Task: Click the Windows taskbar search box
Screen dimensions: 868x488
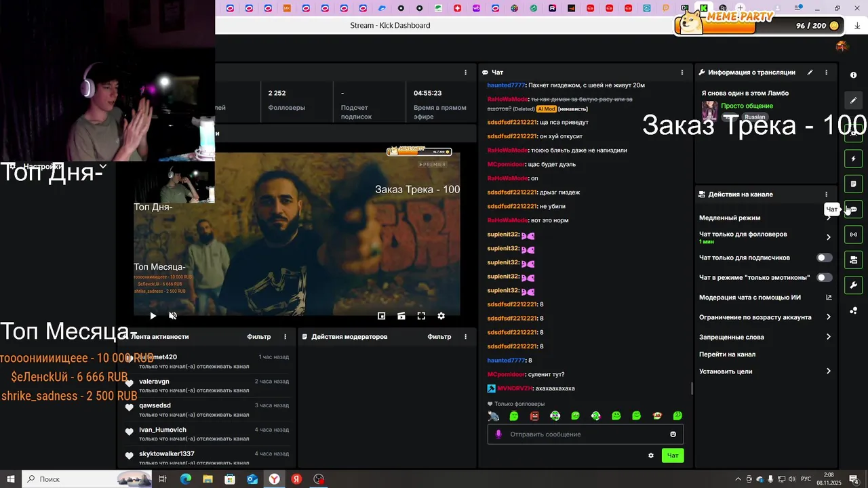Action: pos(87,479)
